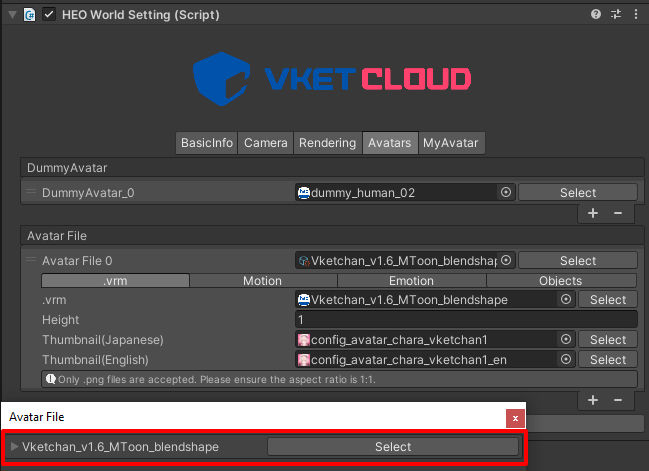
Task: Open object picker for Thumbnail(English)
Action: point(566,359)
